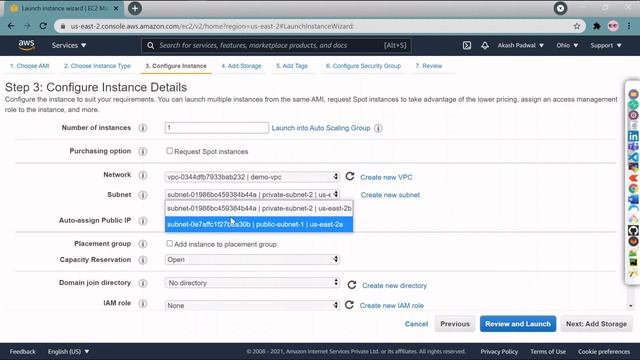Image resolution: width=640 pixels, height=360 pixels.
Task: Click Create new directory link
Action: click(394, 285)
